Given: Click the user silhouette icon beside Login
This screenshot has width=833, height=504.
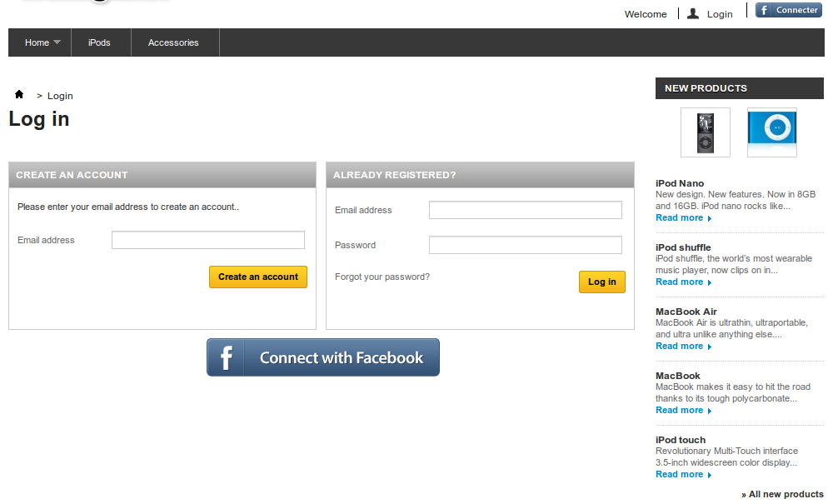Looking at the screenshot, I should click(x=693, y=14).
